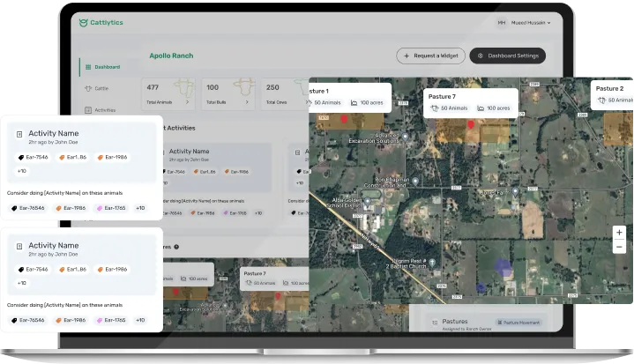Click the Advanced Excavation Solutions map pin
This screenshot has height=364, width=634.
point(405,137)
